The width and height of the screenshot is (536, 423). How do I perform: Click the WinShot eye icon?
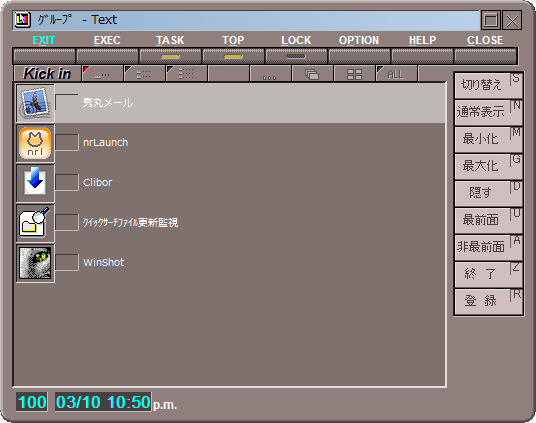click(35, 263)
